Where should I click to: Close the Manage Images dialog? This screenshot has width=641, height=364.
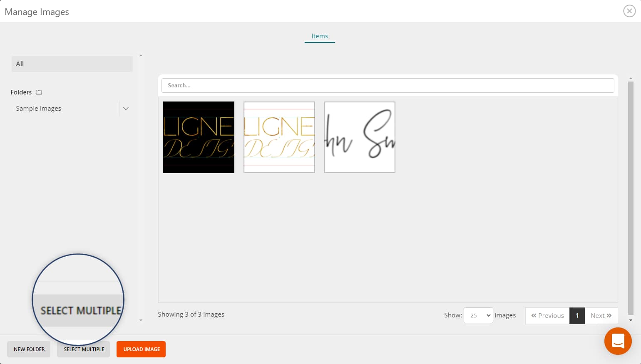click(x=629, y=11)
